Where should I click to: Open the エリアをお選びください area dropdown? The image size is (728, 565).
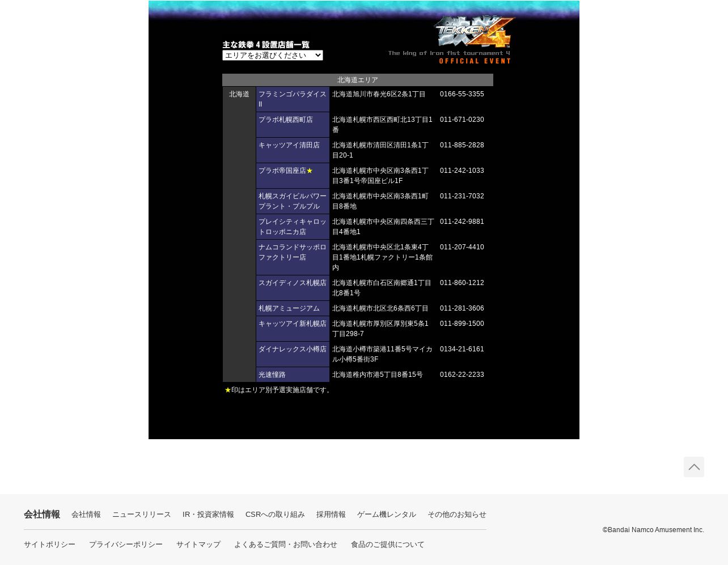click(x=273, y=55)
